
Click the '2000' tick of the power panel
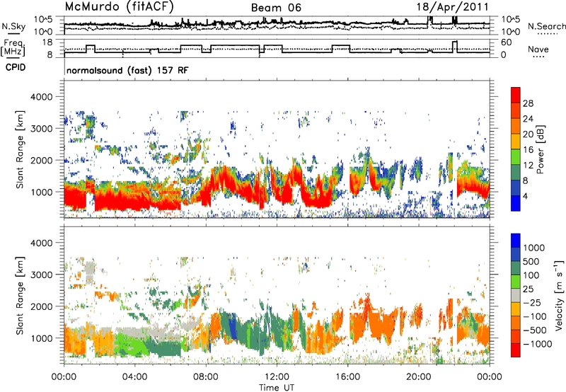[x=41, y=160]
